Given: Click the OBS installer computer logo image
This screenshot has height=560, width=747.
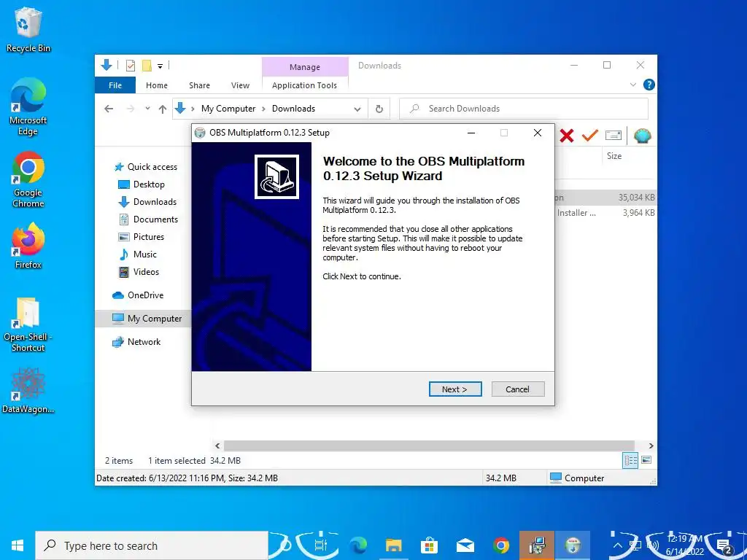Looking at the screenshot, I should click(x=276, y=176).
